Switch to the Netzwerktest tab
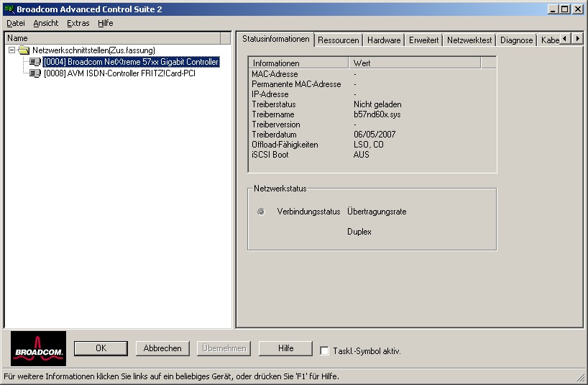 (469, 40)
